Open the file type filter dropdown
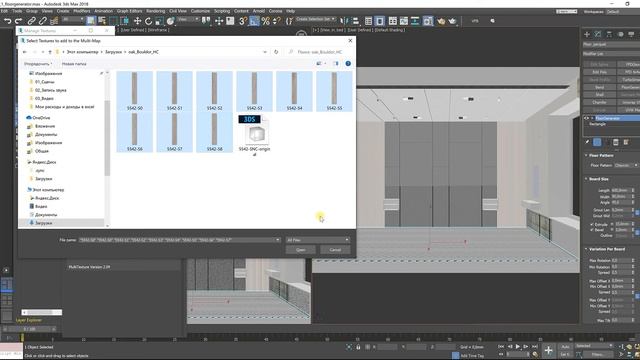 coord(318,240)
